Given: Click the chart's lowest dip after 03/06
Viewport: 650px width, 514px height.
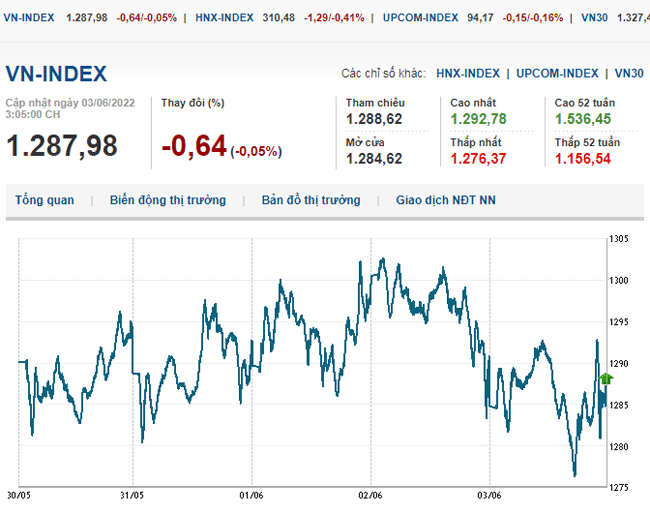Looking at the screenshot, I should [x=575, y=475].
